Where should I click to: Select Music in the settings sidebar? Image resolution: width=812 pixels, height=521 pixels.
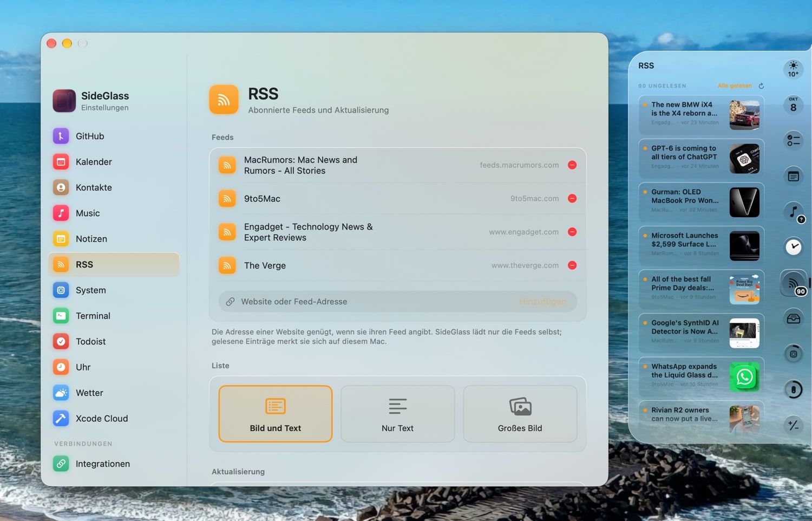pos(114,213)
